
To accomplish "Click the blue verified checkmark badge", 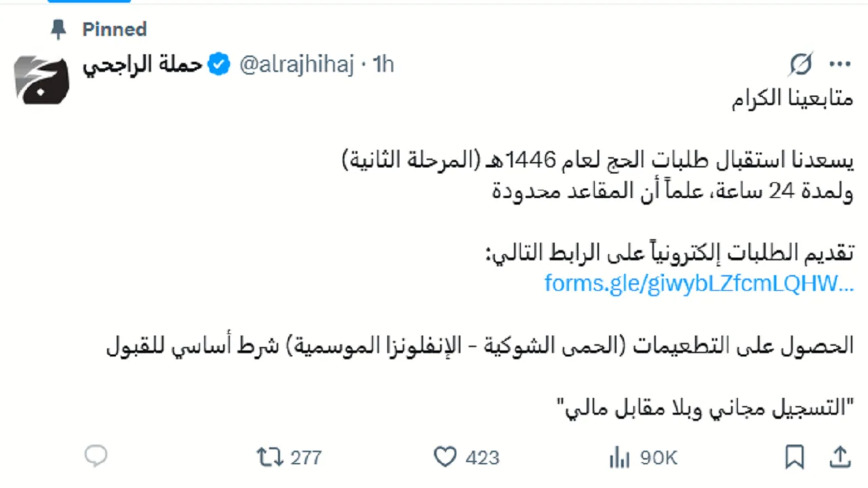I will [218, 65].
